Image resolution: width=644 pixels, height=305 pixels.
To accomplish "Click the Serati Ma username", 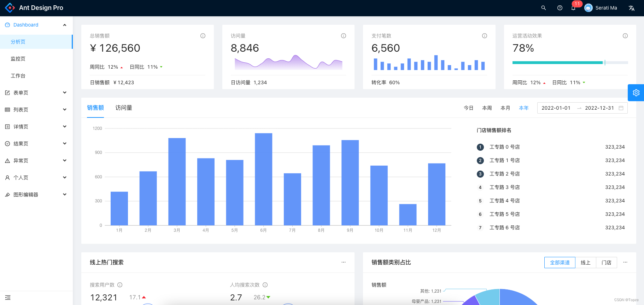I will click(x=606, y=8).
